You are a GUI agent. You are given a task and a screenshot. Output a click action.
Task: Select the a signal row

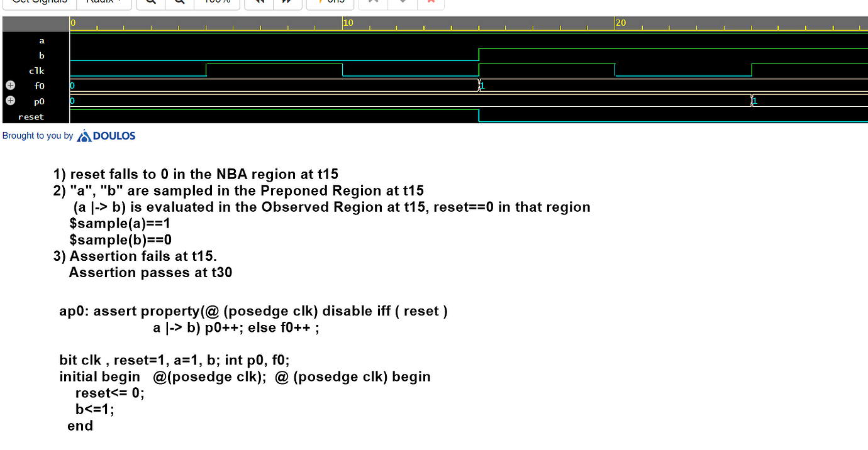click(42, 40)
